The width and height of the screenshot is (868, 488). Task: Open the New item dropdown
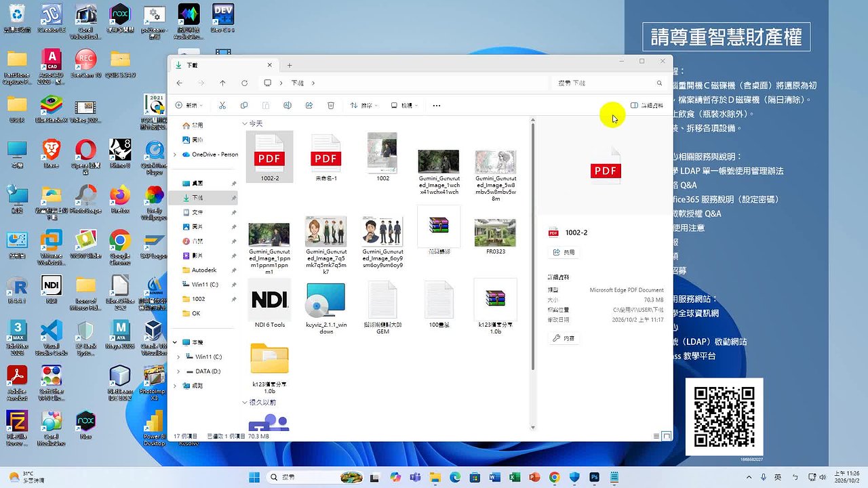[x=189, y=106]
